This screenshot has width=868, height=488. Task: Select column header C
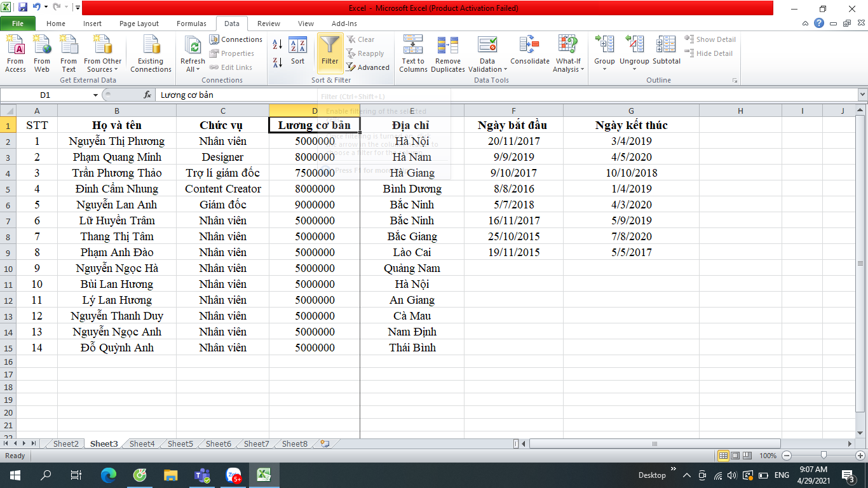[x=222, y=111]
